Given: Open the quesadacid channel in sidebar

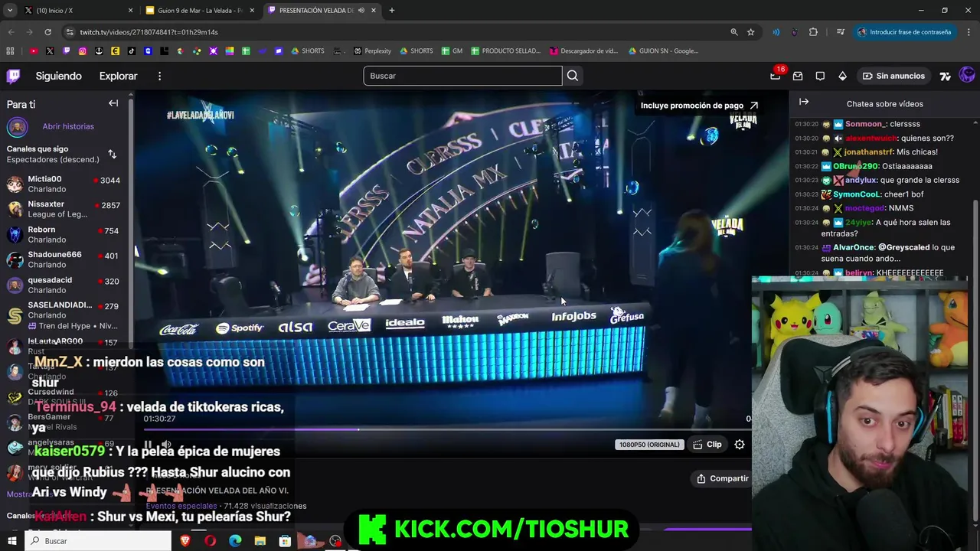Looking at the screenshot, I should tap(64, 285).
